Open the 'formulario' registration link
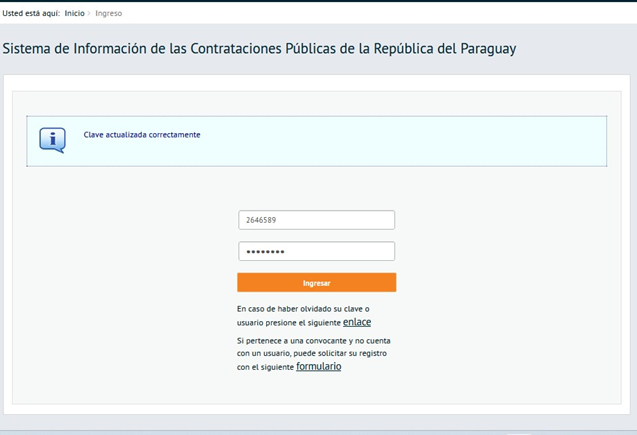Viewport: 637px width, 435px height. [x=318, y=366]
